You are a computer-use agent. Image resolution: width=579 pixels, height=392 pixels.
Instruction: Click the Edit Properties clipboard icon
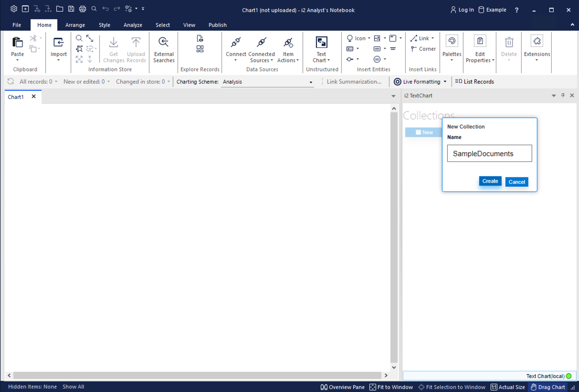click(x=480, y=41)
